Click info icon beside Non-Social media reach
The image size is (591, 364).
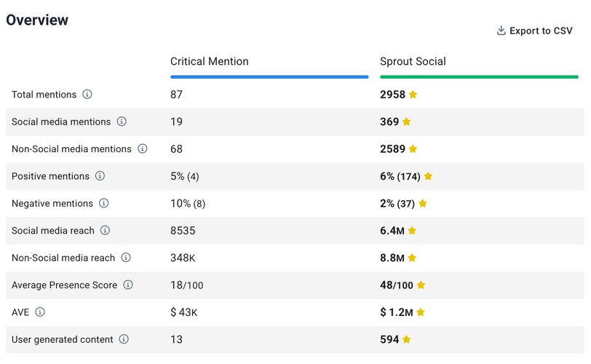click(x=126, y=258)
